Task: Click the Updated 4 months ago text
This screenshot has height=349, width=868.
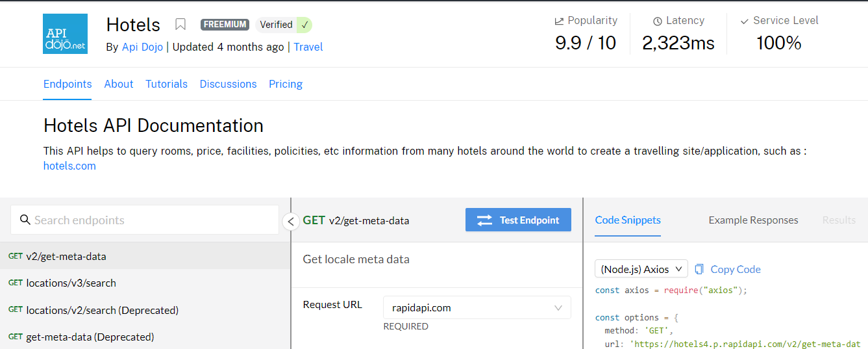Action: click(228, 47)
